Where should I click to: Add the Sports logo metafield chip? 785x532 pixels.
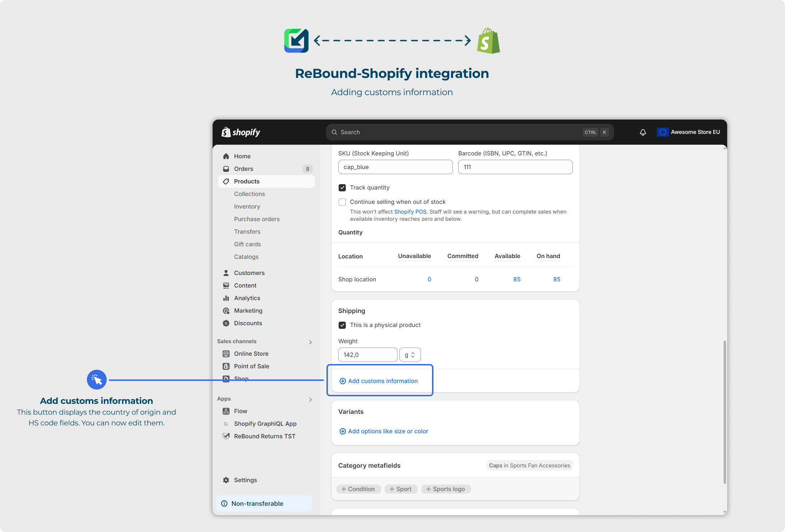[x=446, y=489]
